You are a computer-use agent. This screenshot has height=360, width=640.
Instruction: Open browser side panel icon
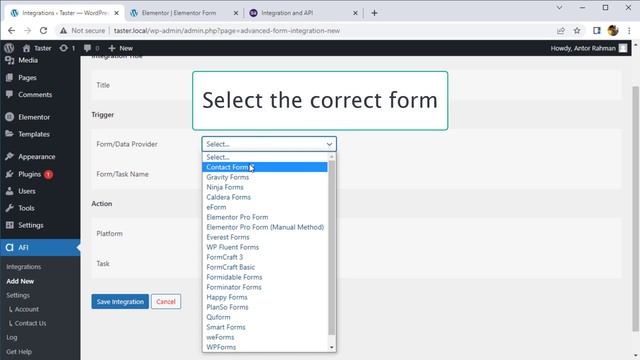[x=596, y=31]
